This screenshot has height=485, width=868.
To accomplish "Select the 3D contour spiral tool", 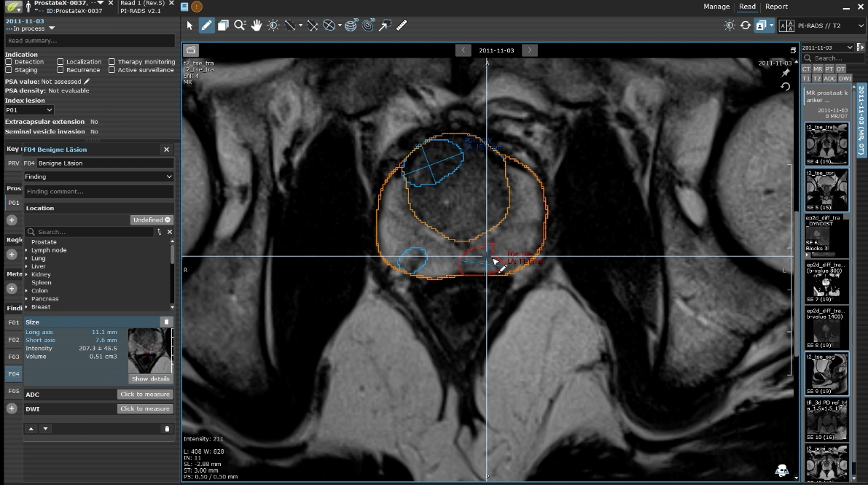I will tap(368, 26).
